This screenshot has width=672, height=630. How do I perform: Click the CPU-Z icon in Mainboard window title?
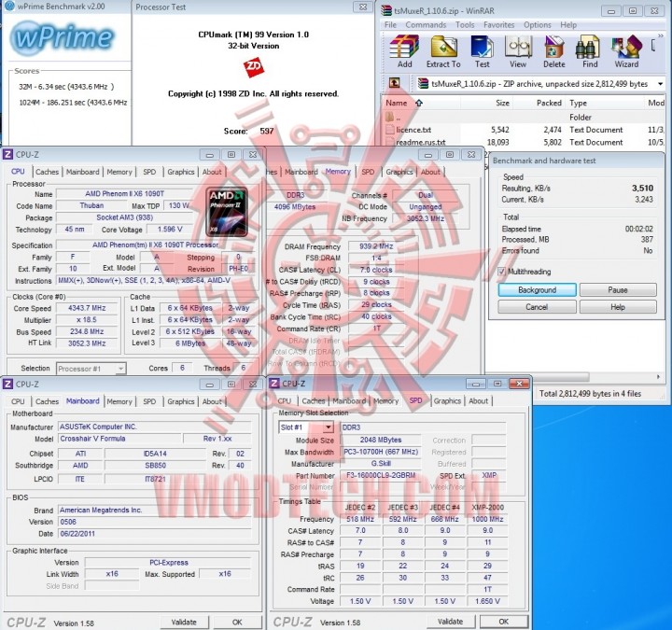coord(7,384)
